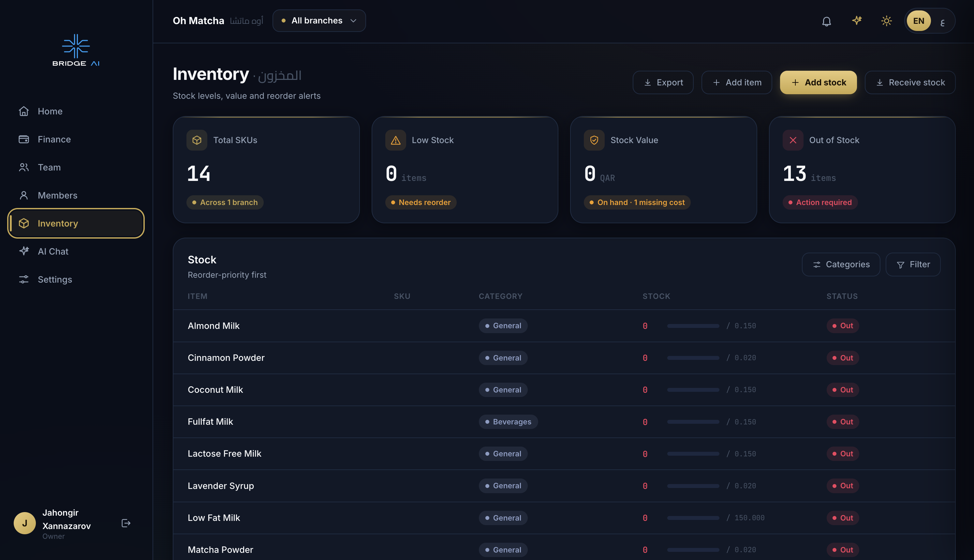
Task: Open the notifications bell
Action: click(826, 21)
